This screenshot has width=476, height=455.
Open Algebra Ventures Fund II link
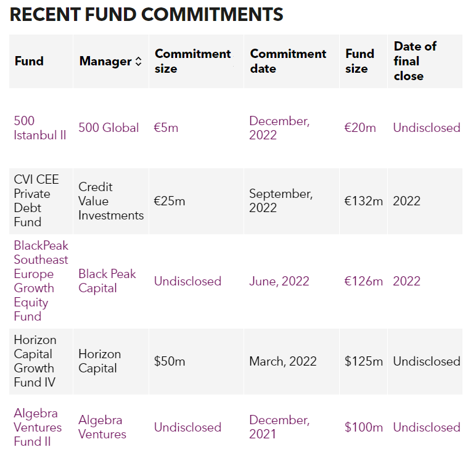(x=38, y=427)
